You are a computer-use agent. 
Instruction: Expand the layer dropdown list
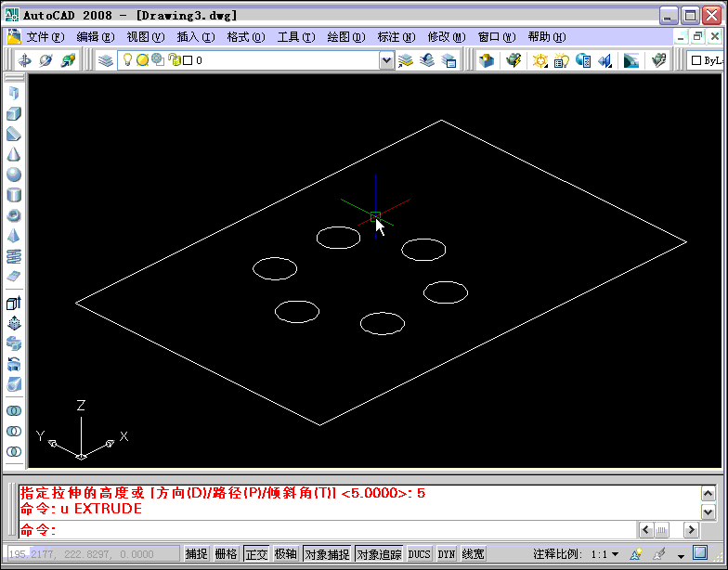[386, 60]
